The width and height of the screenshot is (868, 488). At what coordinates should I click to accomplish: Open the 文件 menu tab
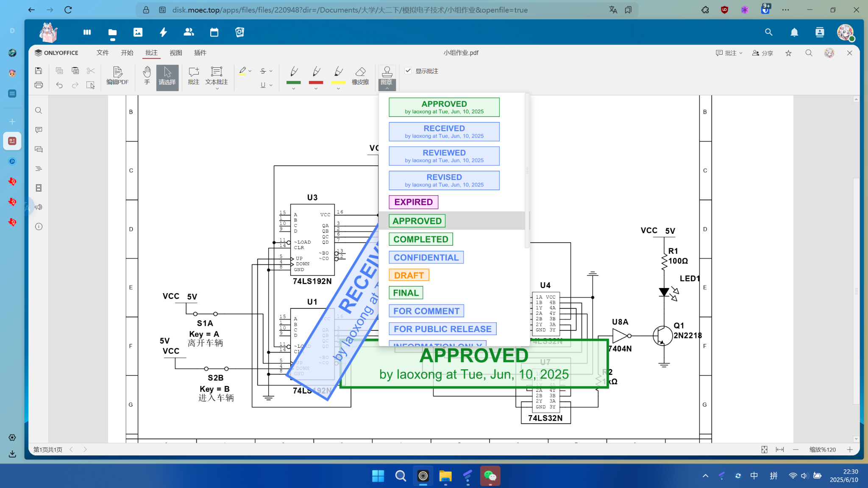pos(103,53)
